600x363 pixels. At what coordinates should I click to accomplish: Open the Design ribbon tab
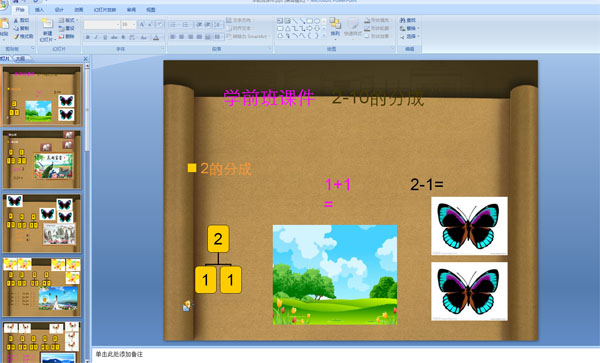coord(59,10)
